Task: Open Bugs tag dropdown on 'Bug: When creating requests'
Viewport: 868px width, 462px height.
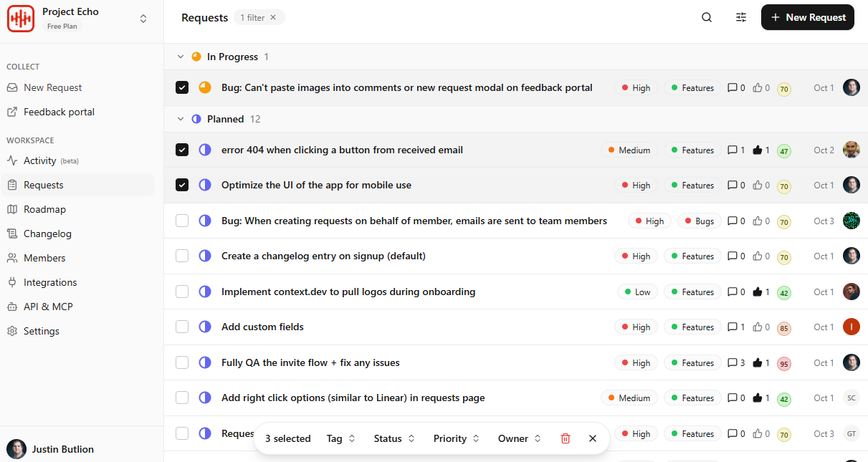Action: click(x=699, y=221)
